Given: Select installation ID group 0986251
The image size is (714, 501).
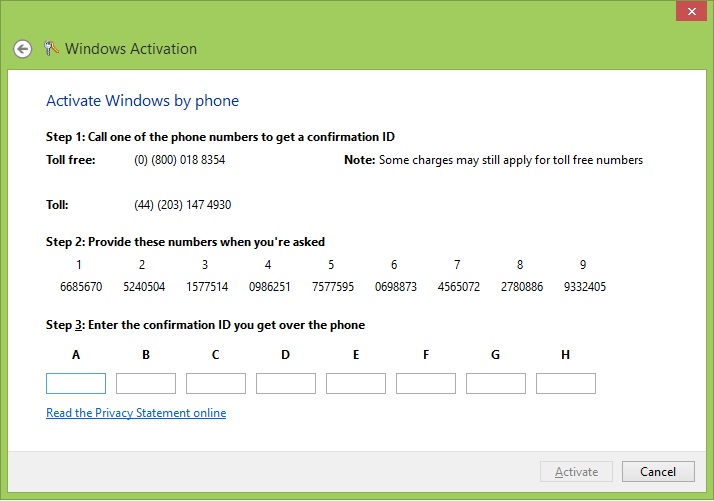Looking at the screenshot, I should (270, 287).
